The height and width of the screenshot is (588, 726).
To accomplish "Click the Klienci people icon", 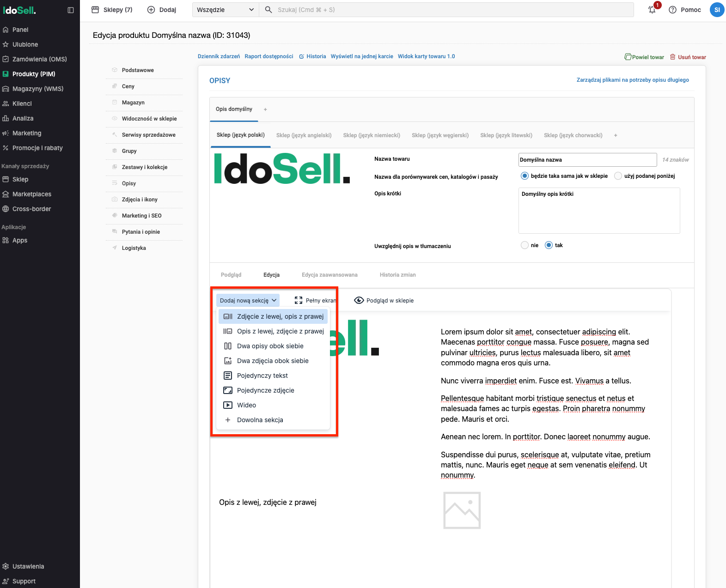I will 6,103.
